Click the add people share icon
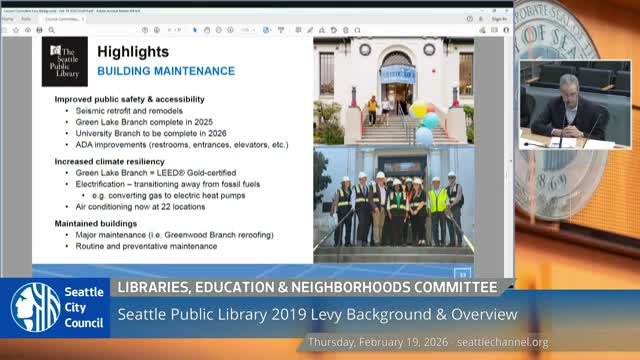 pyautogui.click(x=506, y=30)
